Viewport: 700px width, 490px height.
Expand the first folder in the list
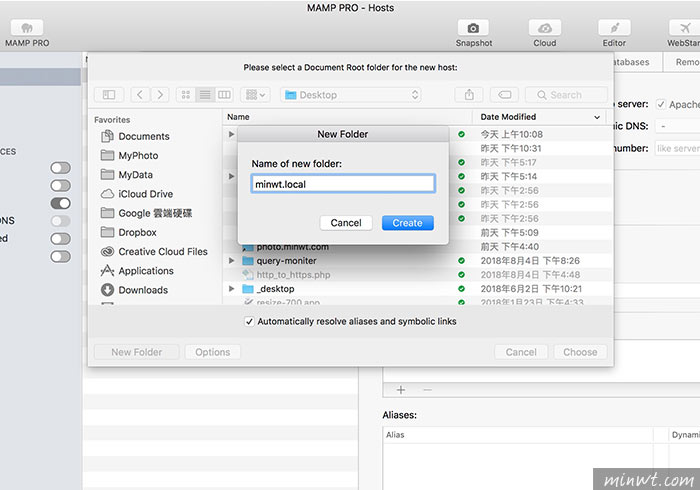tap(231, 134)
